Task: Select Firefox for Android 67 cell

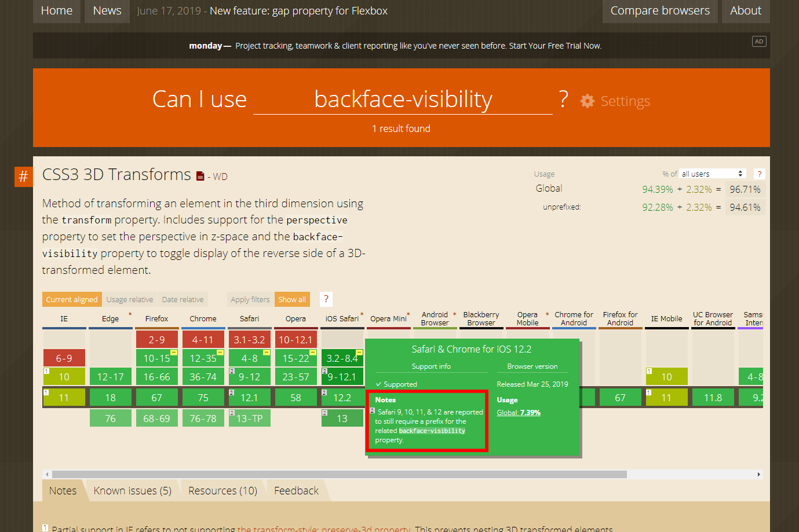Action: pos(621,398)
